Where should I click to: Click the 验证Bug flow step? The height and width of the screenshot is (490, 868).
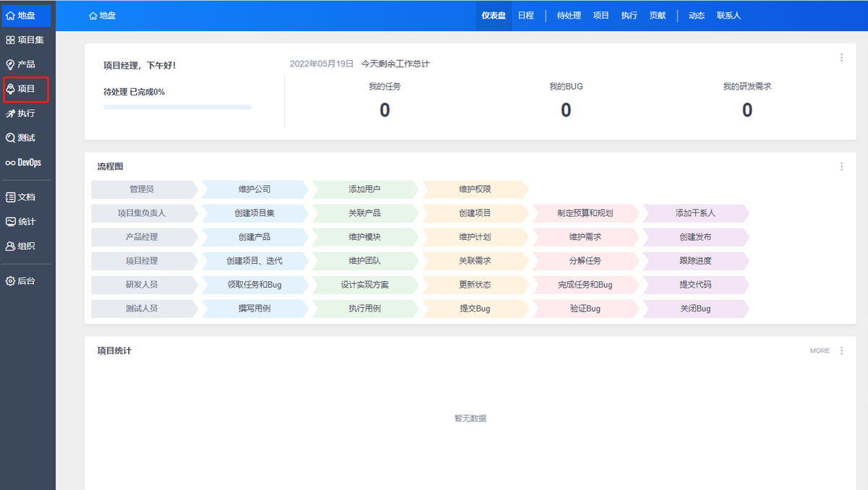point(585,309)
